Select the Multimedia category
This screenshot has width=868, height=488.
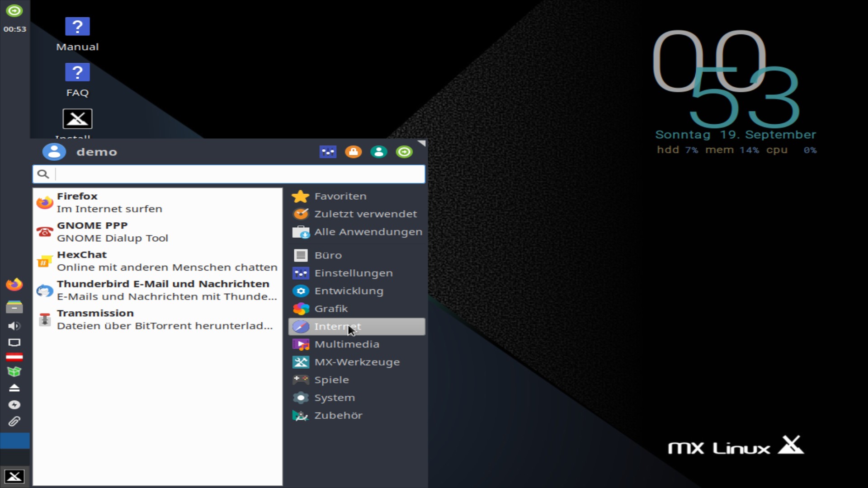[347, 344]
